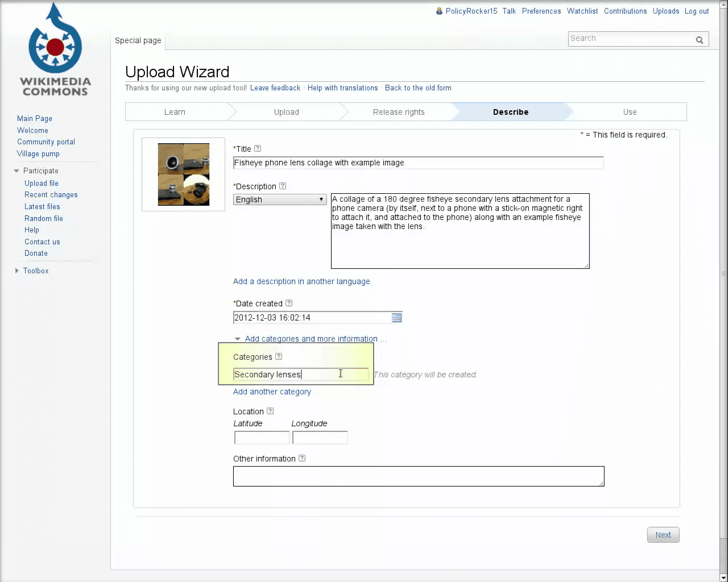Image resolution: width=728 pixels, height=582 pixels.
Task: Focus the Other information text box
Action: (x=419, y=476)
